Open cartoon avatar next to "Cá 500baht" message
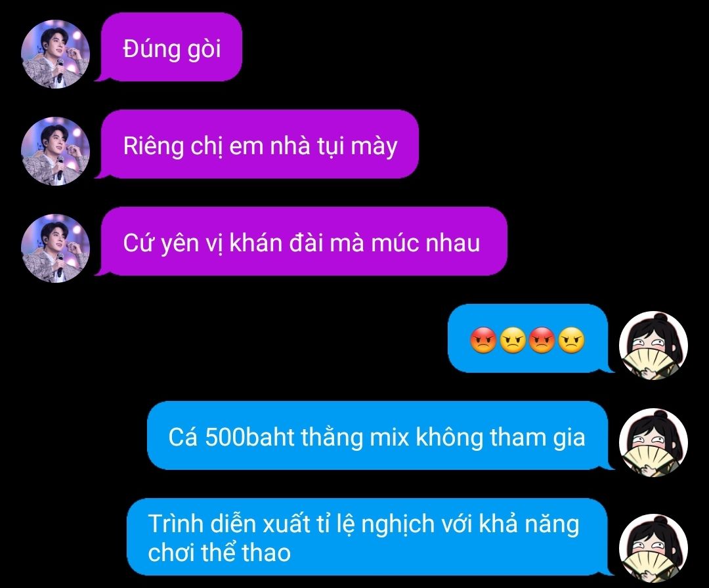Viewport: 709px width, 588px height. tap(653, 442)
